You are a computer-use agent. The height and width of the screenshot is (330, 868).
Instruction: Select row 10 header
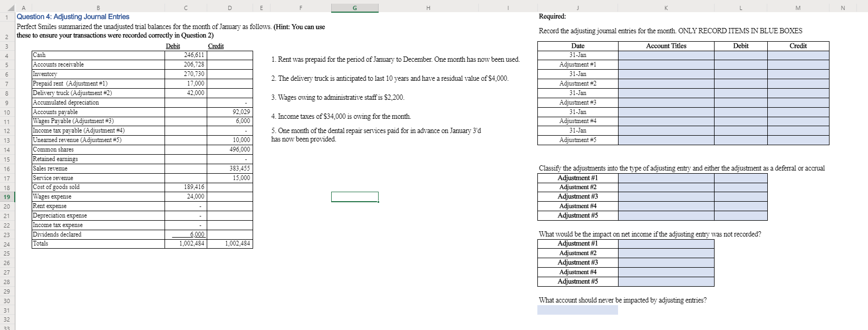tap(7, 112)
